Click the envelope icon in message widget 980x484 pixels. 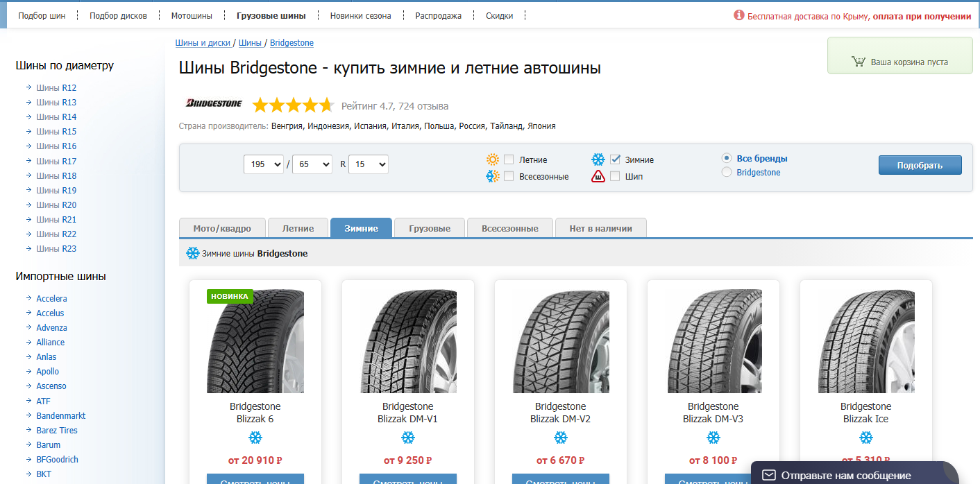tap(768, 475)
